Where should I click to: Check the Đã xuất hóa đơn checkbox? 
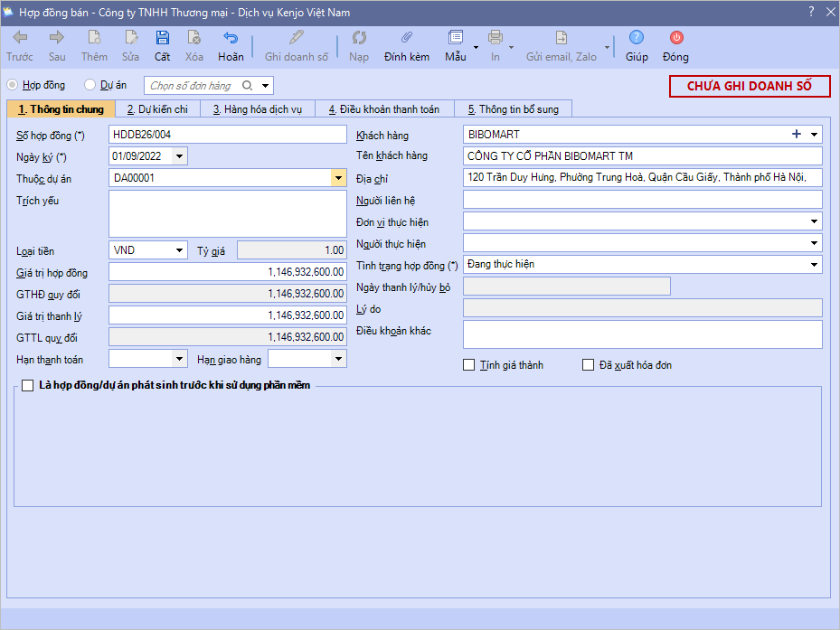(589, 365)
